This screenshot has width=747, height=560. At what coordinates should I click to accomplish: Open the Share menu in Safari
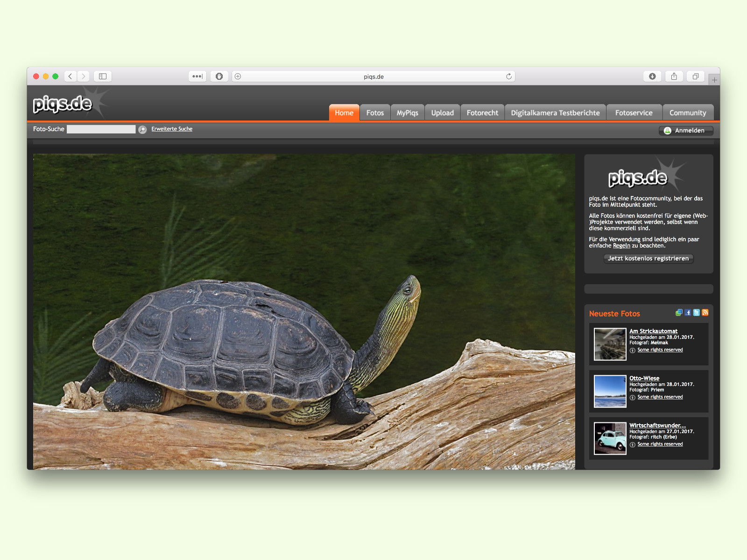(x=674, y=76)
